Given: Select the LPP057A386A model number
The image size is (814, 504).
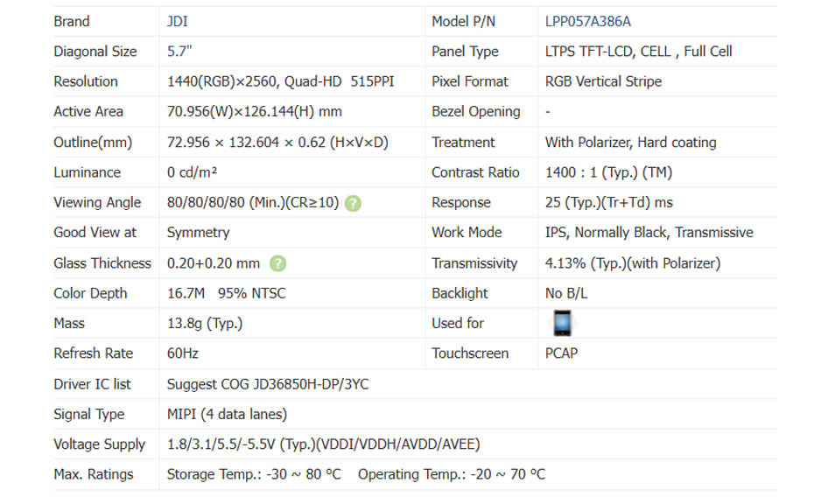Looking at the screenshot, I should click(587, 21).
